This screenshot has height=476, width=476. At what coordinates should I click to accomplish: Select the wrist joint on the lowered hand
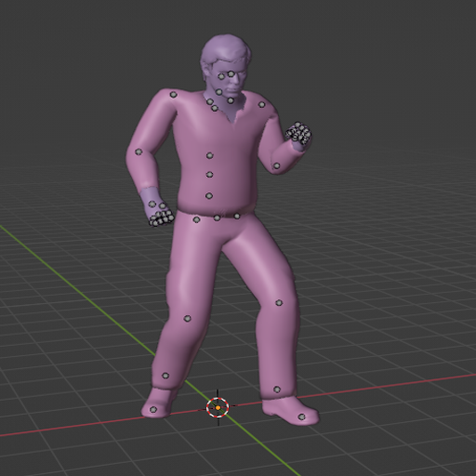click(x=152, y=205)
